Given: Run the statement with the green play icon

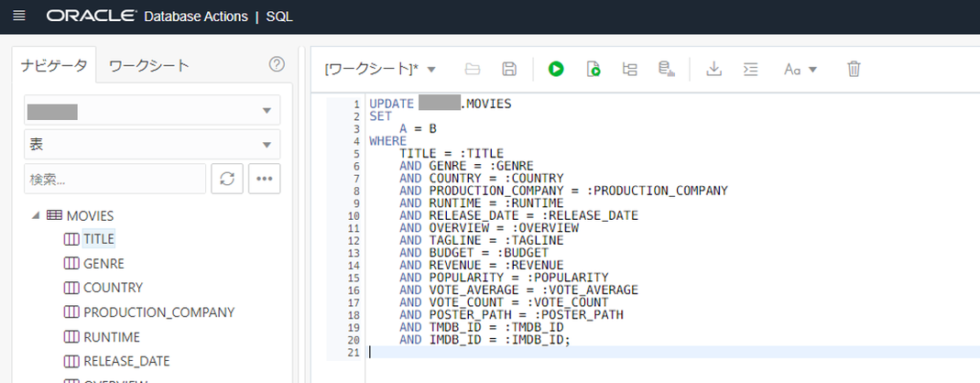Looking at the screenshot, I should [x=556, y=69].
